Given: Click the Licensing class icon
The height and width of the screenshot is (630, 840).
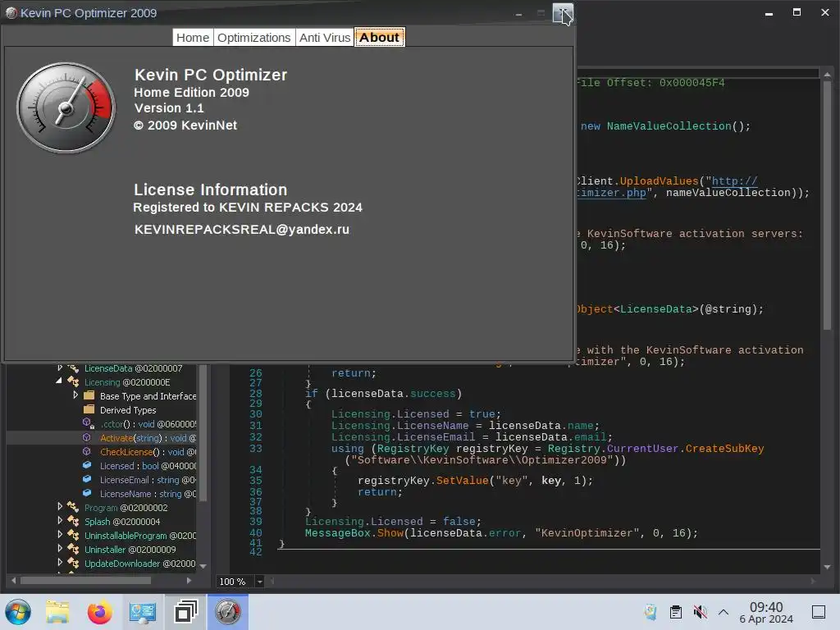Looking at the screenshot, I should 73,382.
